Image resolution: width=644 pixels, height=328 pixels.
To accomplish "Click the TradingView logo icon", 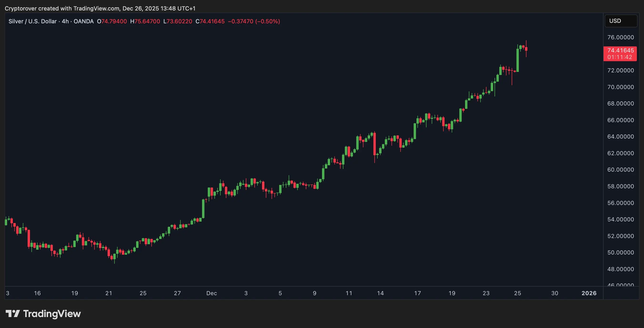I will [x=13, y=313].
